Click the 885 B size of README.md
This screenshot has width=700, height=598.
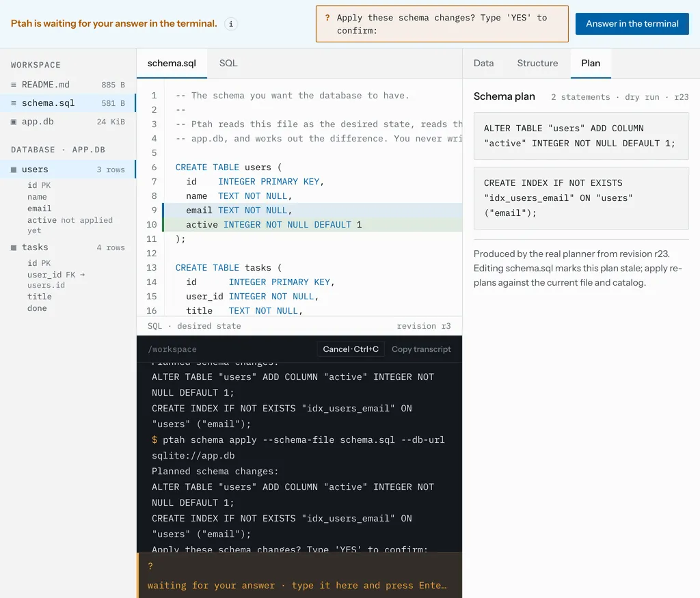[113, 85]
